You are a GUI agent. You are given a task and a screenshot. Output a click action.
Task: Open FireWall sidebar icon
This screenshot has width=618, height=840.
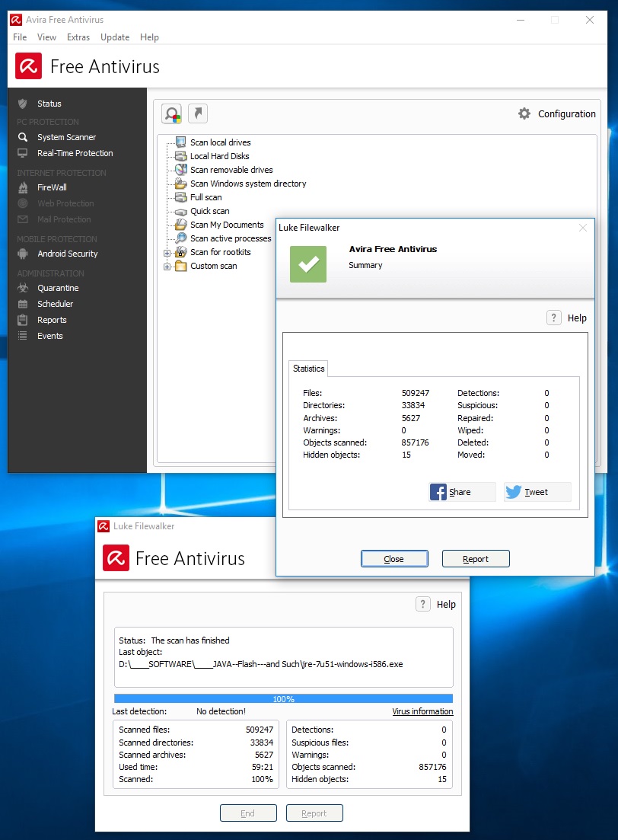click(23, 187)
